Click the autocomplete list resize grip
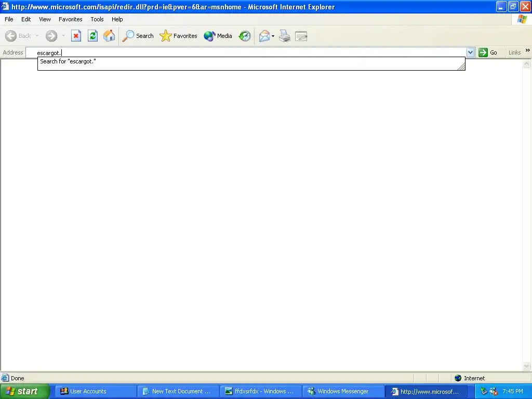The width and height of the screenshot is (532, 399). (x=461, y=67)
